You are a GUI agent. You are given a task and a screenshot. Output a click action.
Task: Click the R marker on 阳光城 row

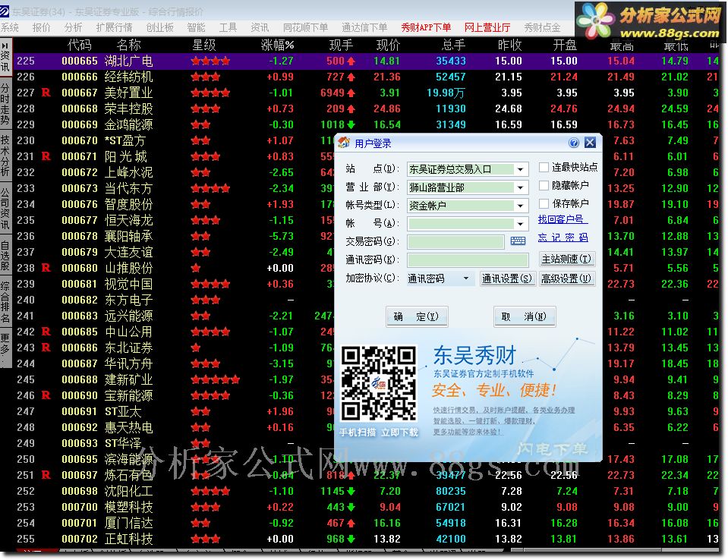pyautogui.click(x=46, y=156)
